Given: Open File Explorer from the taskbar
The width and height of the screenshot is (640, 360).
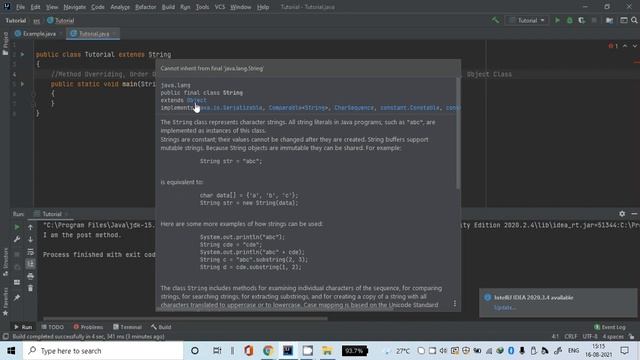Looking at the screenshot, I should [x=327, y=351].
